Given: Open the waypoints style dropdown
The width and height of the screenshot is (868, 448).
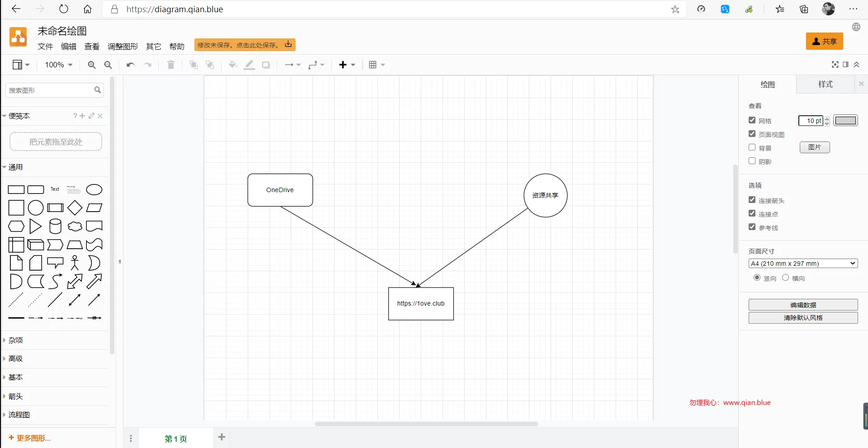Looking at the screenshot, I should tap(316, 65).
